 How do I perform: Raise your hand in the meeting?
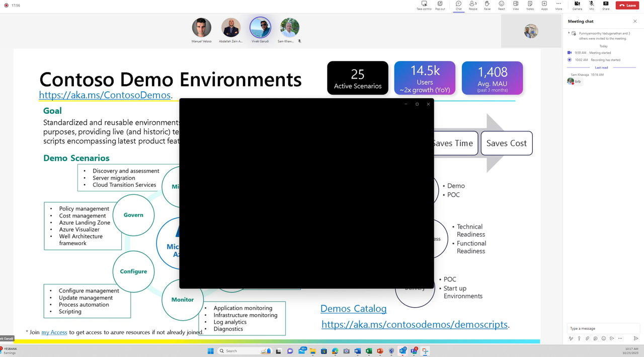tap(487, 6)
